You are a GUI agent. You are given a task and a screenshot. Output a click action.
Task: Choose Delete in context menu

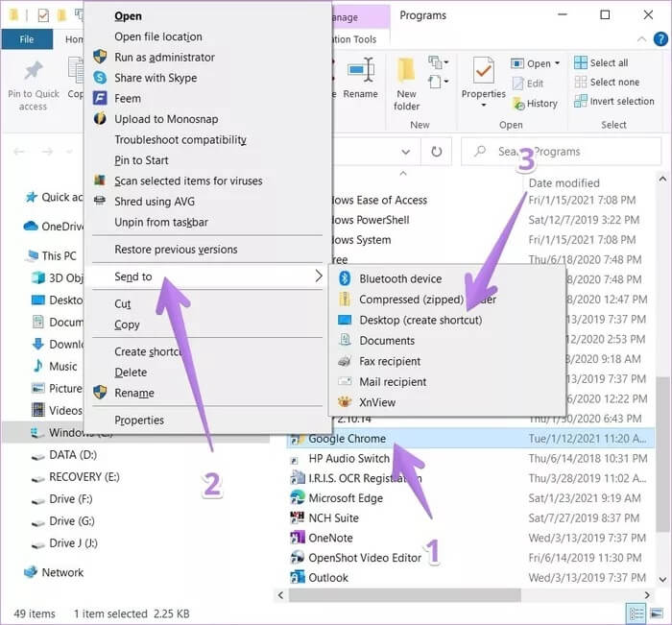pos(131,373)
